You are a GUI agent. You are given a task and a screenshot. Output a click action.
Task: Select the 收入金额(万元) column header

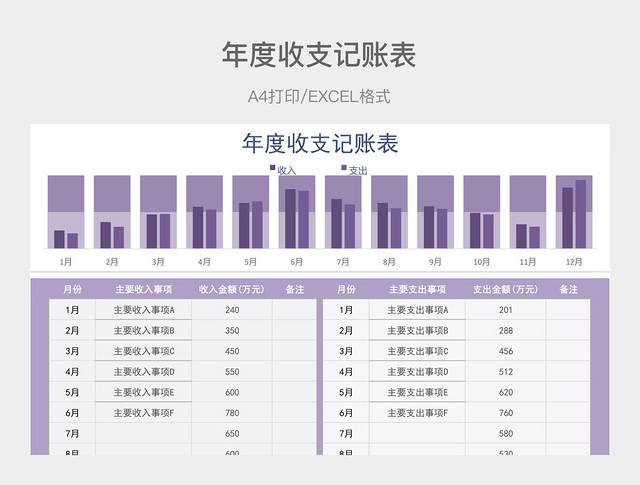pos(232,289)
